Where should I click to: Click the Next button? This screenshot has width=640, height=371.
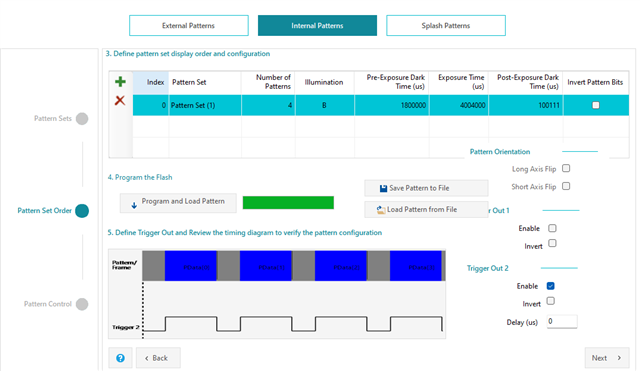(607, 358)
